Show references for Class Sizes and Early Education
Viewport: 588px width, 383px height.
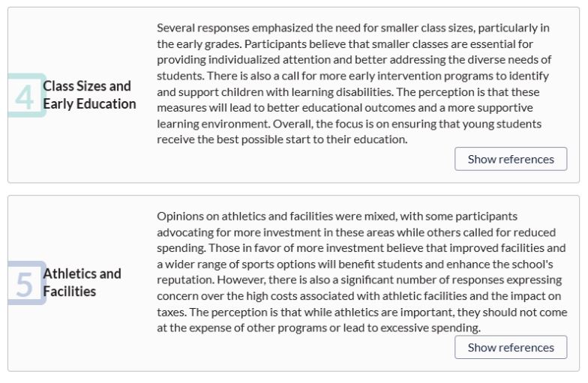tap(511, 159)
